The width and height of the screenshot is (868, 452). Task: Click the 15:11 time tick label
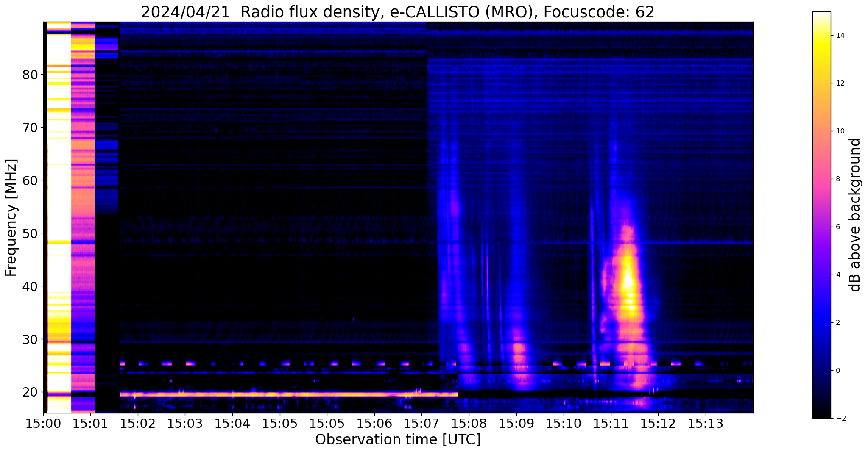611,423
